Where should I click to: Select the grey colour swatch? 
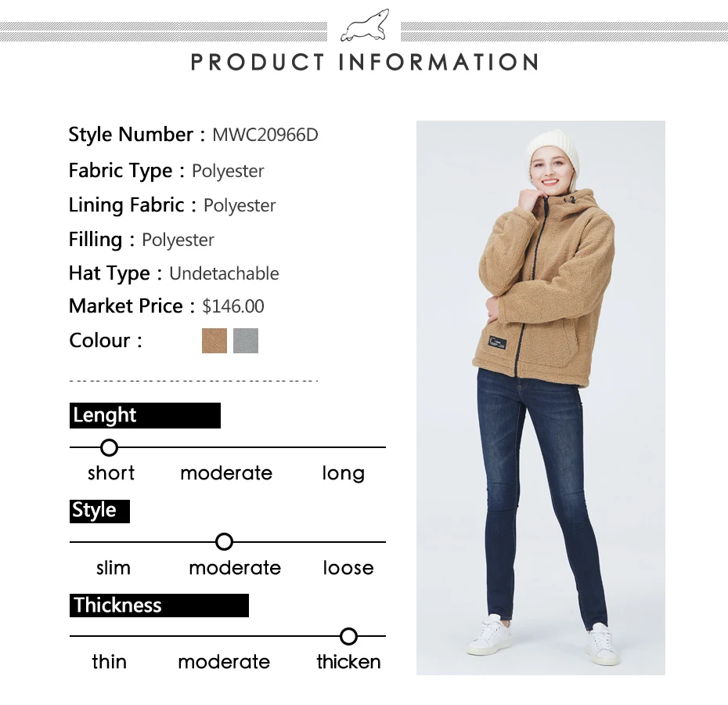246,341
